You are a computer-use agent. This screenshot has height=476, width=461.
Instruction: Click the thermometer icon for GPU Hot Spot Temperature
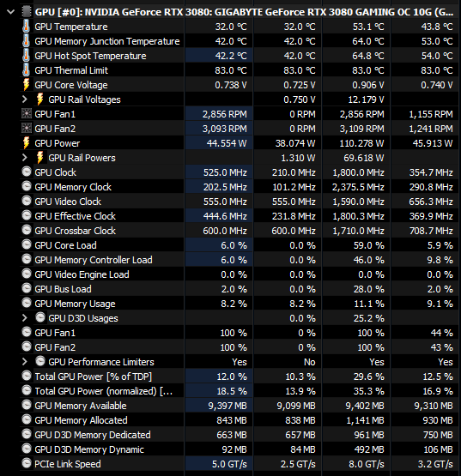click(26, 56)
